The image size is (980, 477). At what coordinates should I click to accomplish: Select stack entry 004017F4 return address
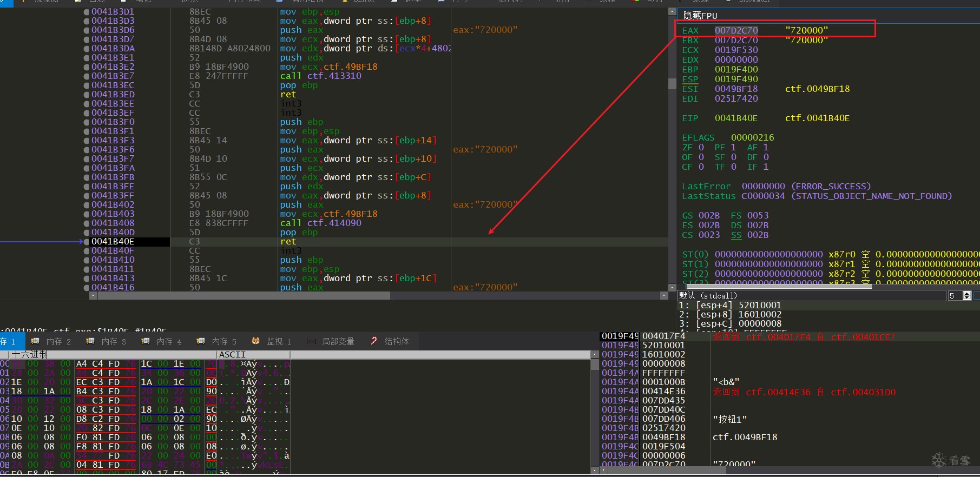[x=790, y=336]
